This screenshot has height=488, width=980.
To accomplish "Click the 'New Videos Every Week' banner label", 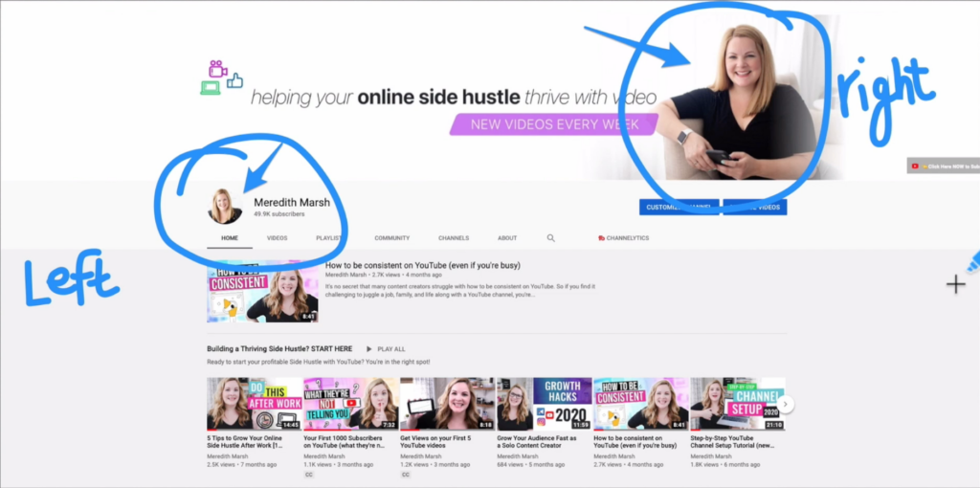I will click(x=554, y=124).
